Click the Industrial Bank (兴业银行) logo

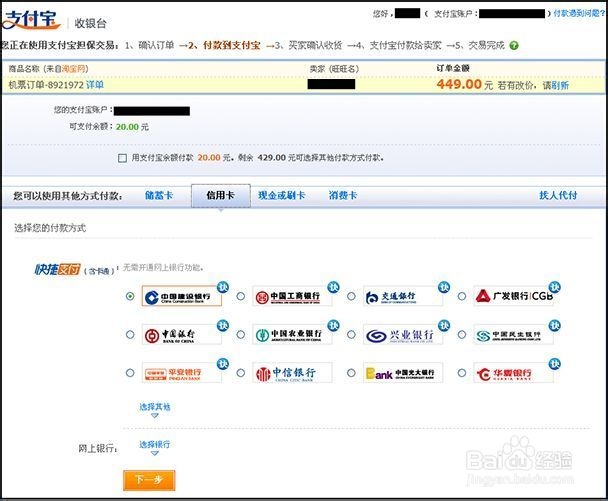pyautogui.click(x=402, y=335)
